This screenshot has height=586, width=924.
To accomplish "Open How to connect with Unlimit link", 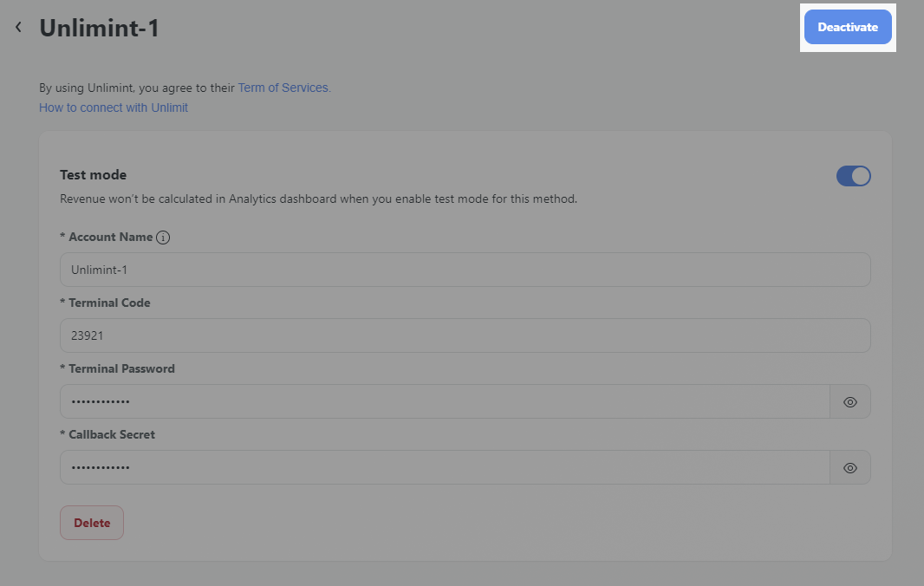I will coord(114,107).
